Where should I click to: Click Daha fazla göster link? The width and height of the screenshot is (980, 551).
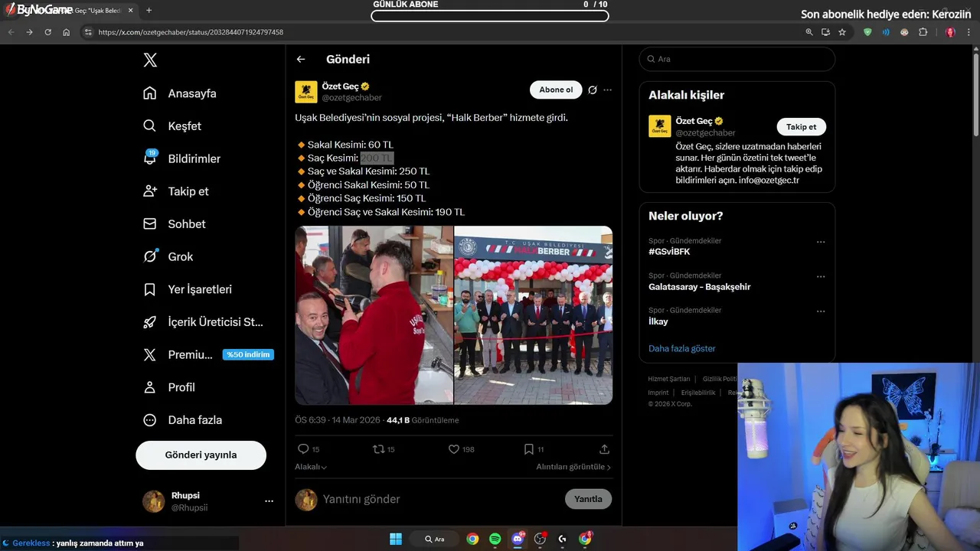coord(682,348)
